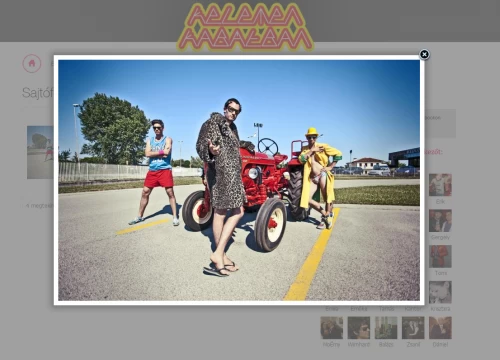Open the avatar above the Noémi label
This screenshot has width=500, height=360.
pos(332,328)
